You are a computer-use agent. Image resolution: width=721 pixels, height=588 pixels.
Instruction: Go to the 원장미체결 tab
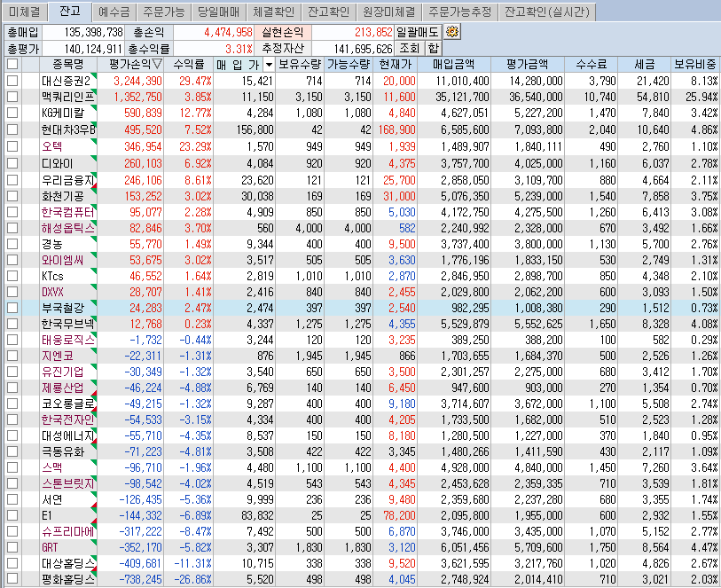coord(389,12)
